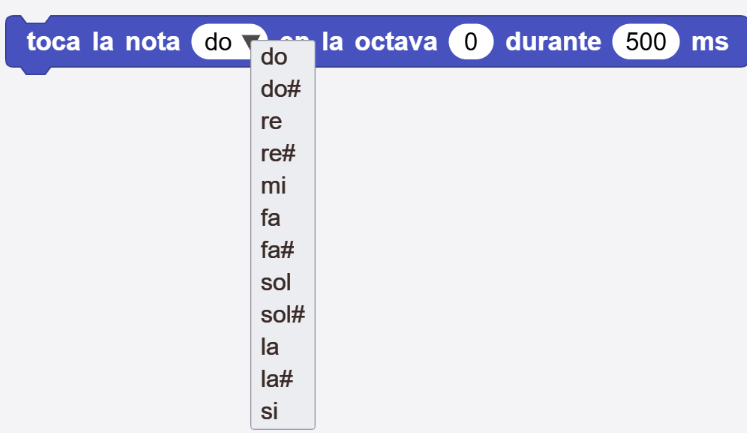Click the 'octava' word on the block
This screenshot has height=433, width=747.
pos(395,42)
